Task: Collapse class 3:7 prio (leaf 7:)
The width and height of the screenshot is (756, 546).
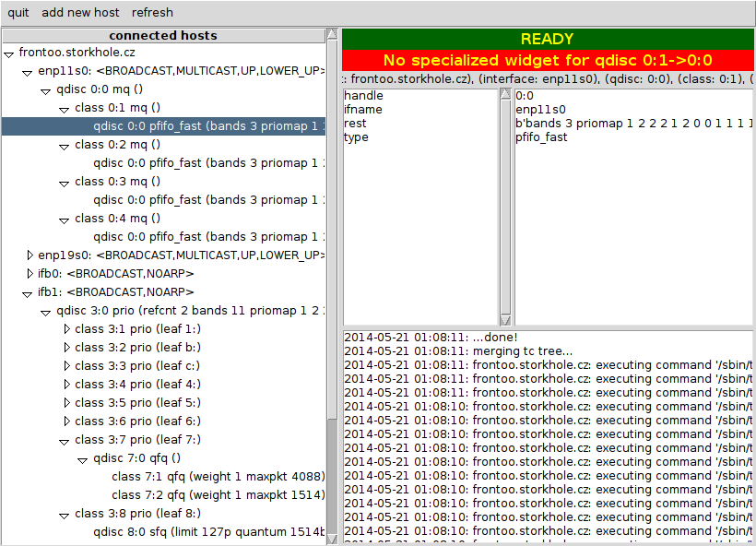Action: (64, 442)
